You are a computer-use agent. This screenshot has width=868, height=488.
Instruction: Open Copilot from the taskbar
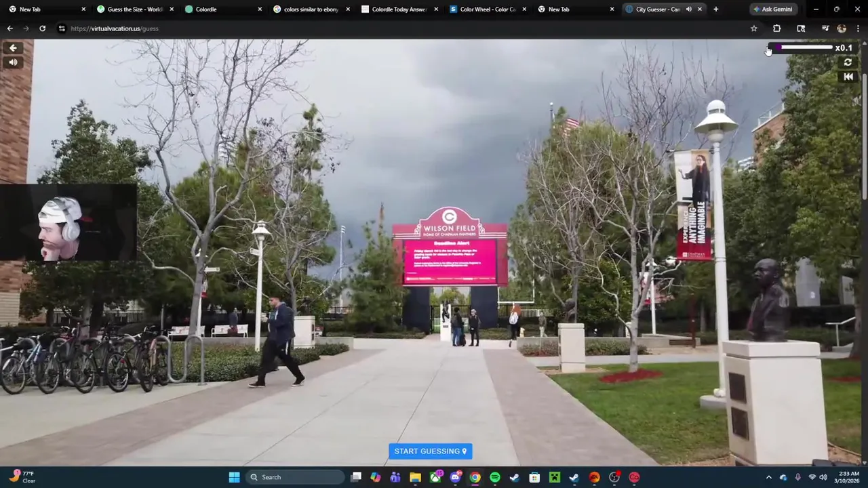[376, 477]
